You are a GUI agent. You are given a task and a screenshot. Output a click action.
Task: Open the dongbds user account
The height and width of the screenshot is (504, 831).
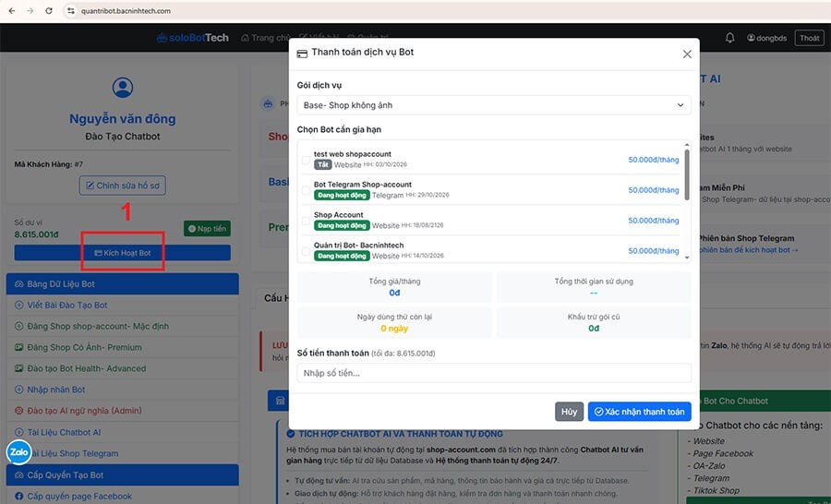pyautogui.click(x=767, y=38)
